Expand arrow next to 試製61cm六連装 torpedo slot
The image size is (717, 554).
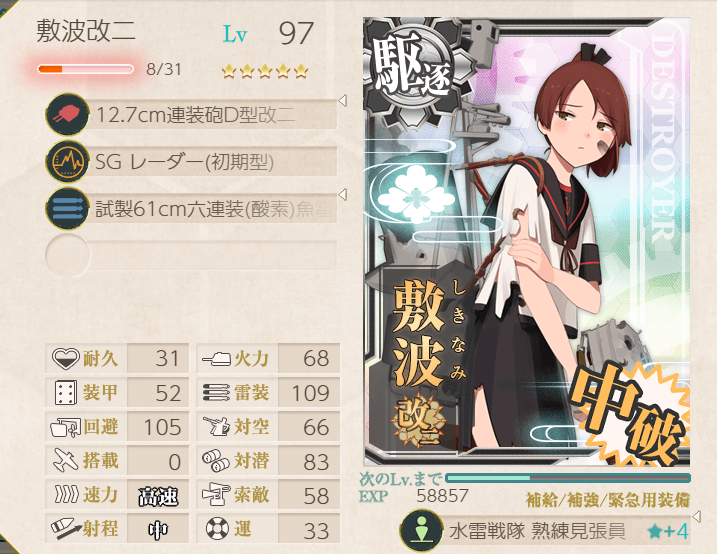click(x=342, y=194)
